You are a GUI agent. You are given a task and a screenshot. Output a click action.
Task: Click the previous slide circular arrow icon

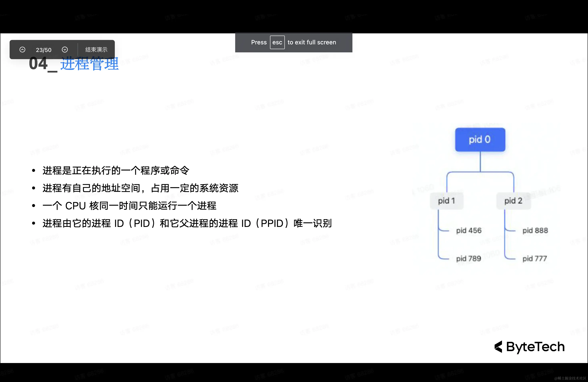[22, 50]
